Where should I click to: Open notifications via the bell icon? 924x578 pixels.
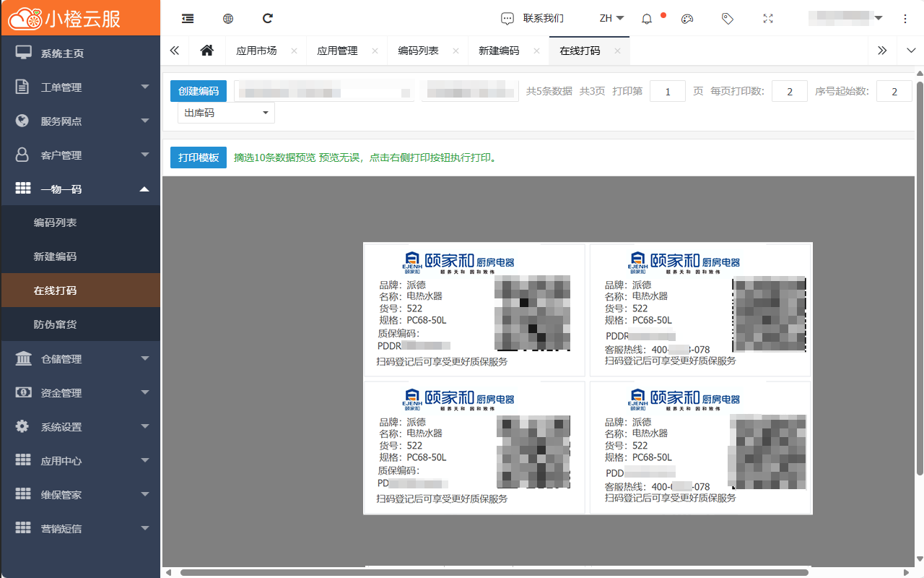pyautogui.click(x=647, y=19)
